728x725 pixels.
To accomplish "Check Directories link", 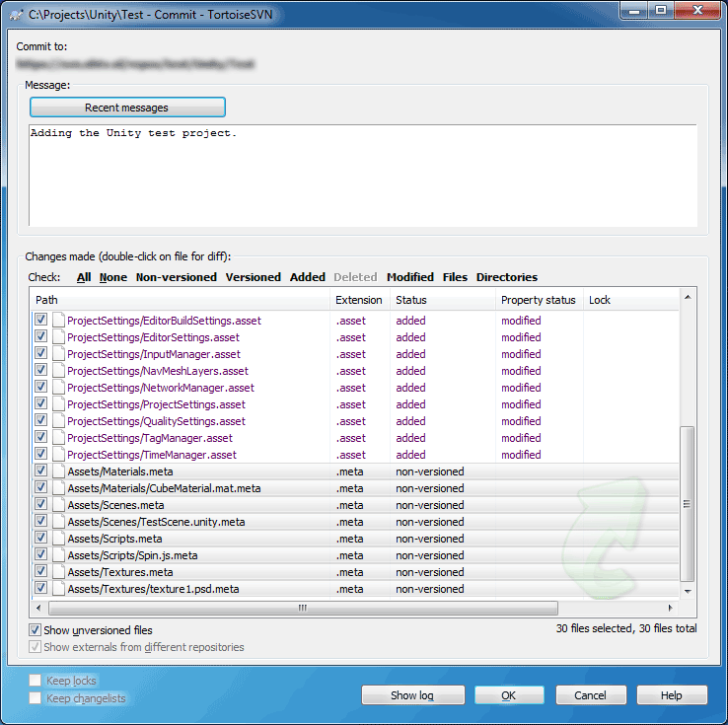I will pyautogui.click(x=506, y=277).
